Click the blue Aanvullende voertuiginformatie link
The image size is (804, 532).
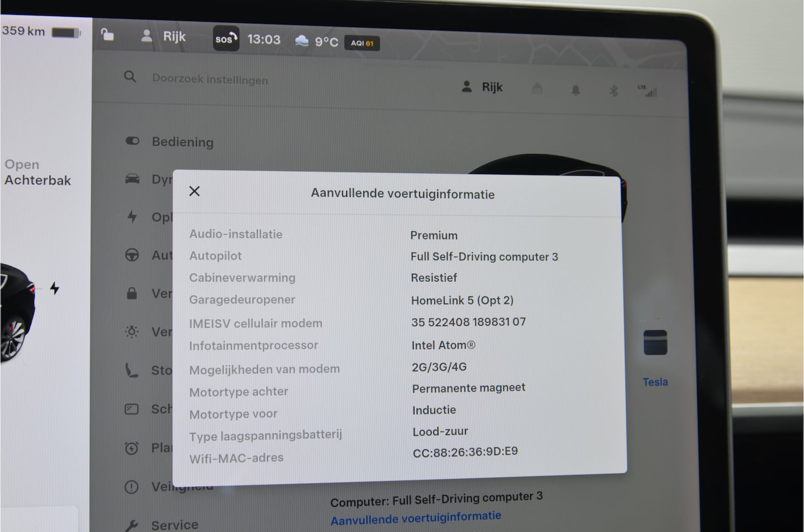point(416,518)
